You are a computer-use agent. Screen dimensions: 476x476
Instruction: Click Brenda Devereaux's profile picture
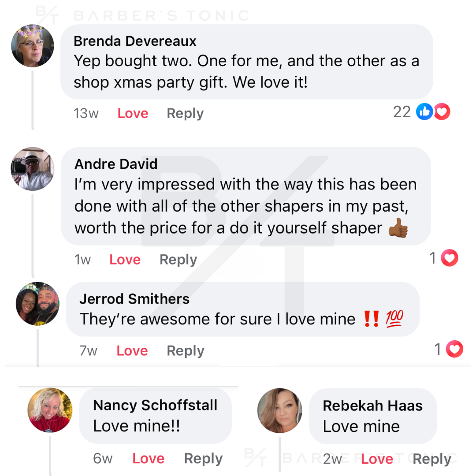(x=32, y=46)
